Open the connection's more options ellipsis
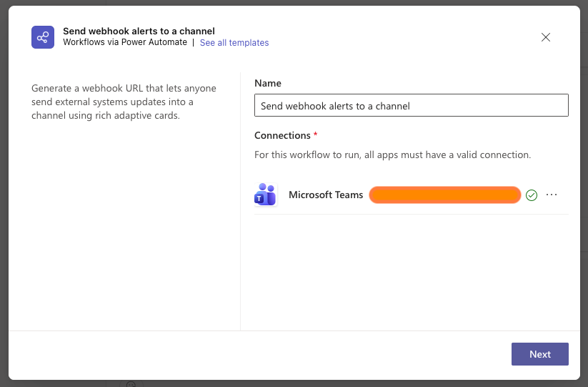This screenshot has width=588, height=387. pos(552,195)
